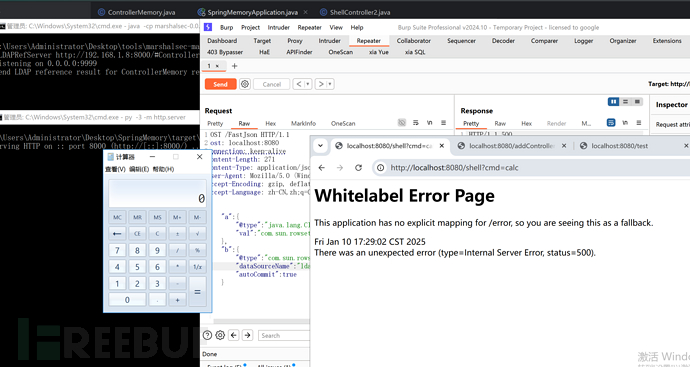Toggle show newline \n icon in Request panel
This screenshot has width=690, height=367.
pos(429,123)
